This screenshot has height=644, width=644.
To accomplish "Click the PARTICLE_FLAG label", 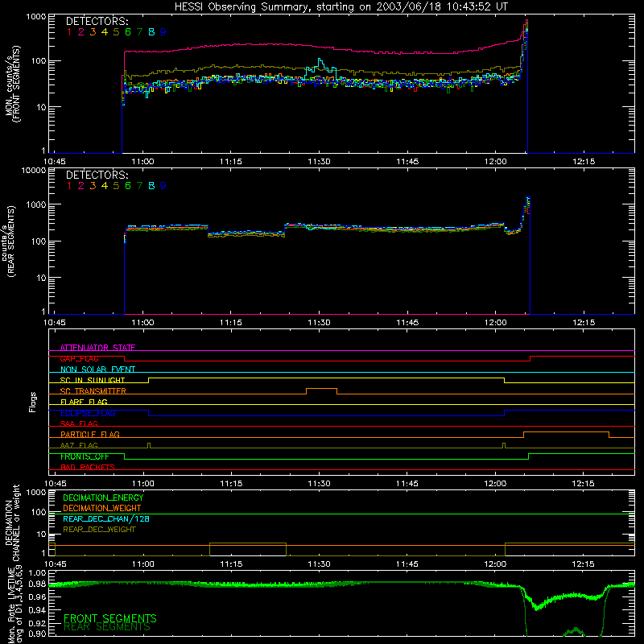I will point(90,434).
